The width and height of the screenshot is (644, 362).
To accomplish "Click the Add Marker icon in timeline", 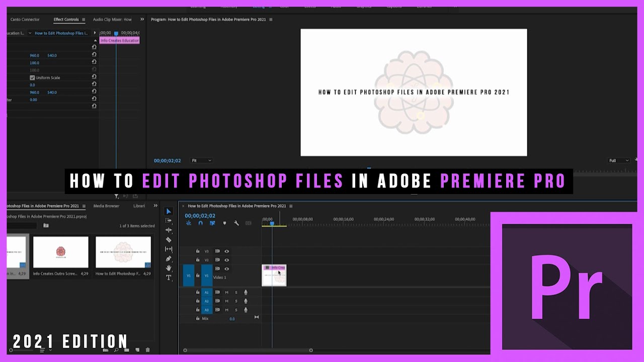I will (x=224, y=223).
